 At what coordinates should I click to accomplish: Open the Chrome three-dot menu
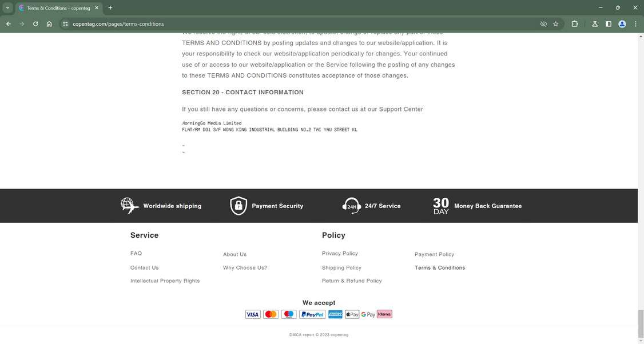(x=635, y=24)
